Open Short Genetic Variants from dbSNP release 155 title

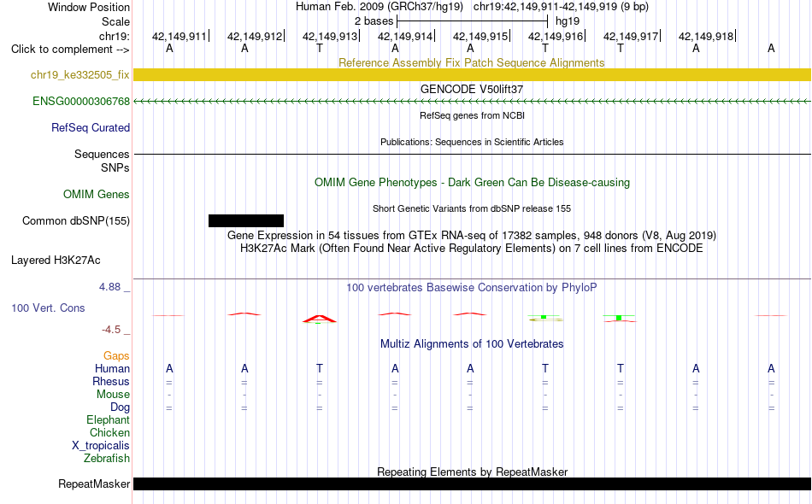point(472,208)
